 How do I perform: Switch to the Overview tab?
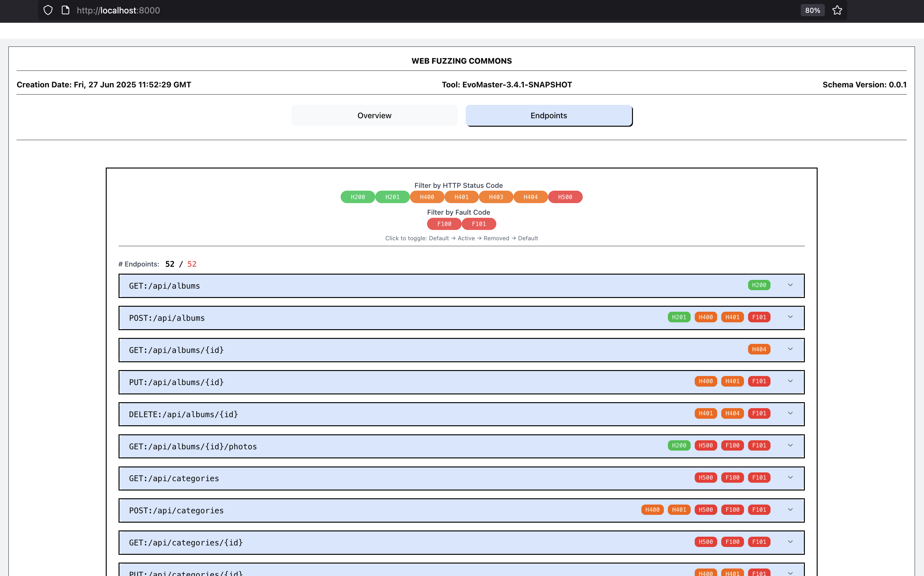374,115
